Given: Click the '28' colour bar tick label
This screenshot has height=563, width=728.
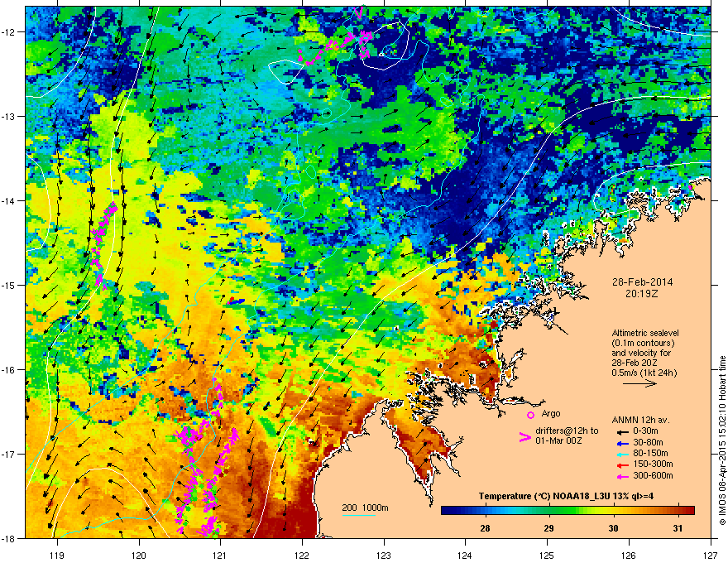Looking at the screenshot, I should (x=485, y=528).
